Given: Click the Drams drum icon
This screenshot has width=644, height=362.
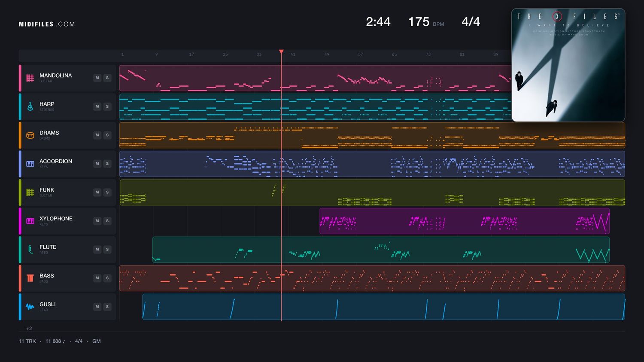Looking at the screenshot, I should 30,135.
